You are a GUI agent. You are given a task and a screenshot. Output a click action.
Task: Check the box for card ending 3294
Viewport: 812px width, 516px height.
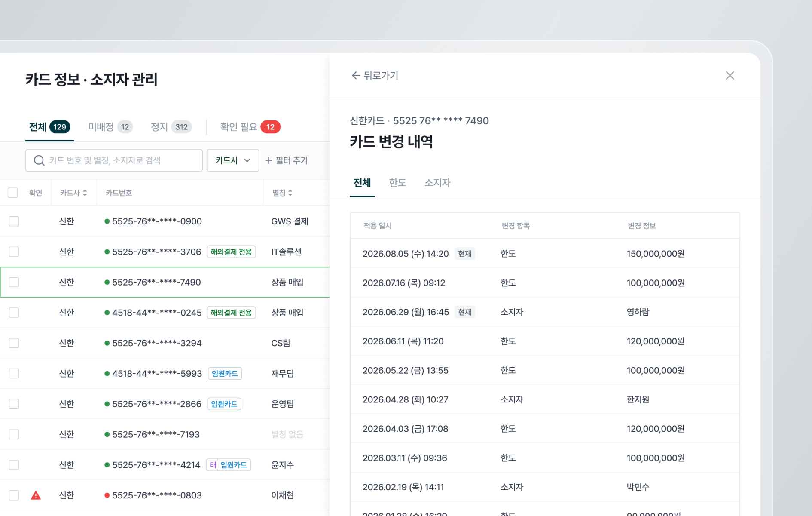(14, 343)
